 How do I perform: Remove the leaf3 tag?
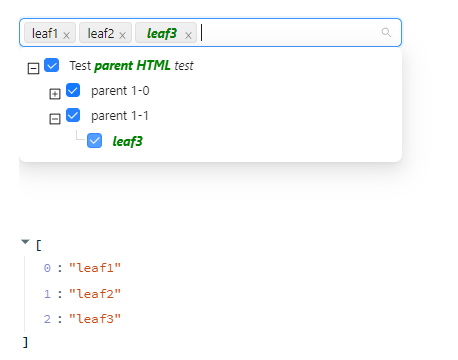[188, 35]
